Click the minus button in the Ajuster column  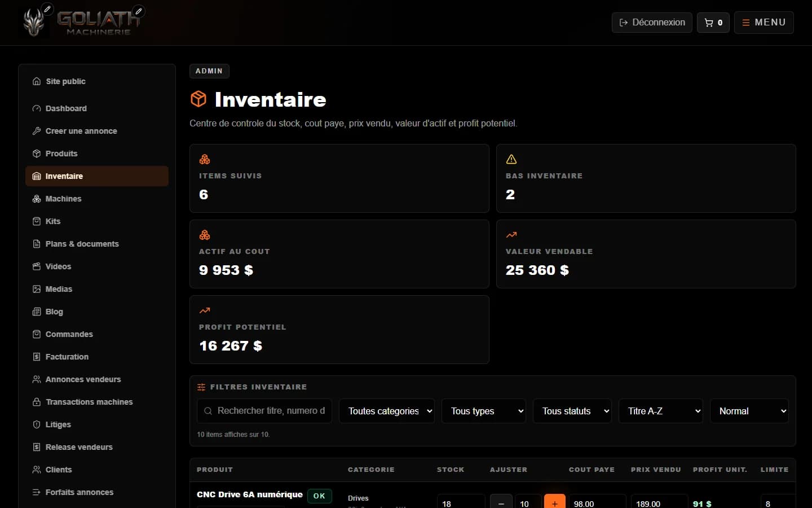501,502
